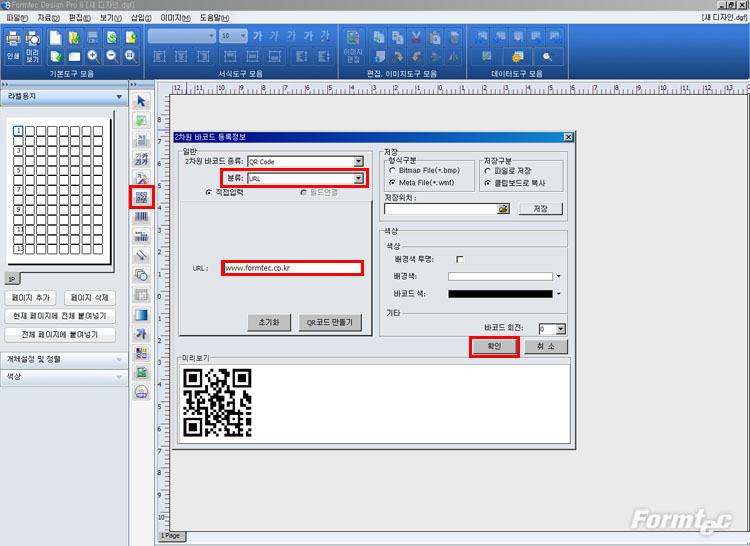Click the new blank document icon
Image resolution: width=750 pixels, height=546 pixels.
[55, 37]
